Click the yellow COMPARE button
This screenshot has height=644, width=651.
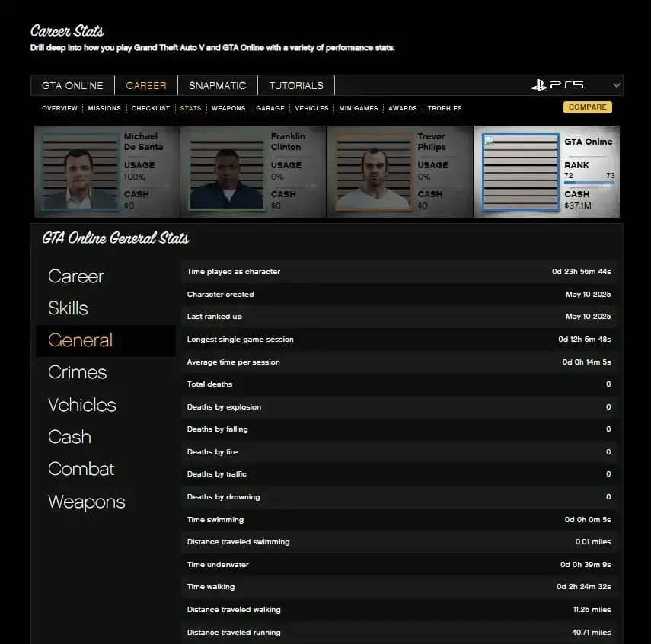click(588, 107)
